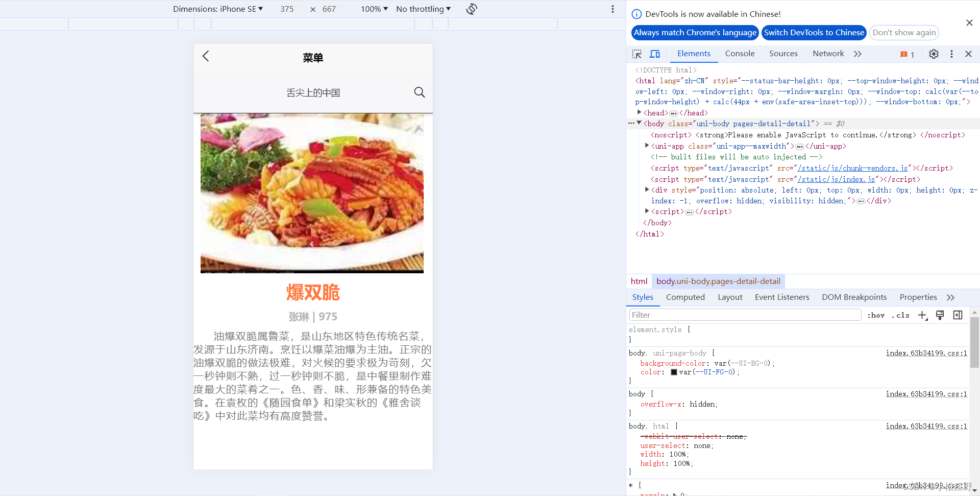Image resolution: width=980 pixels, height=496 pixels.
Task: Switch to the Elements tab
Action: (694, 54)
